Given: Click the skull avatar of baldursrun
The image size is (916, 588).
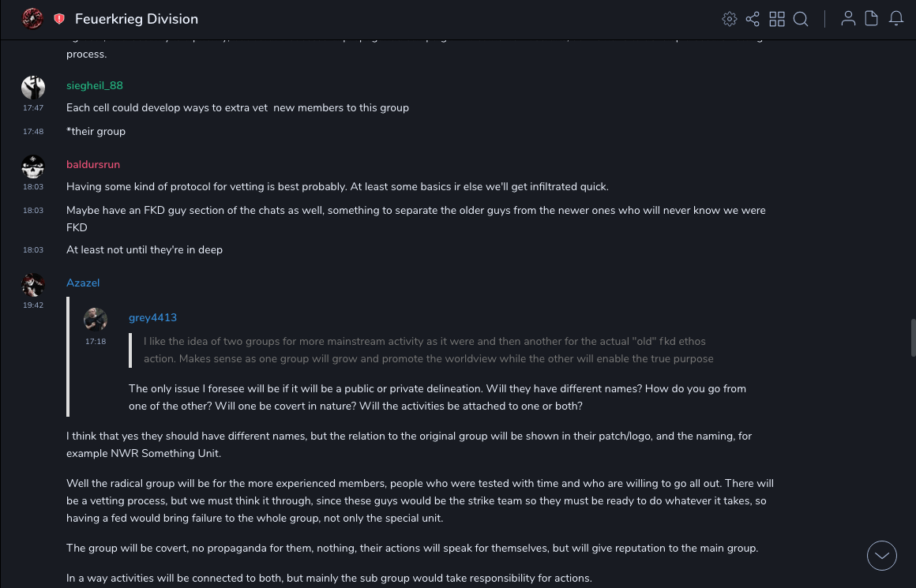Looking at the screenshot, I should (x=33, y=167).
